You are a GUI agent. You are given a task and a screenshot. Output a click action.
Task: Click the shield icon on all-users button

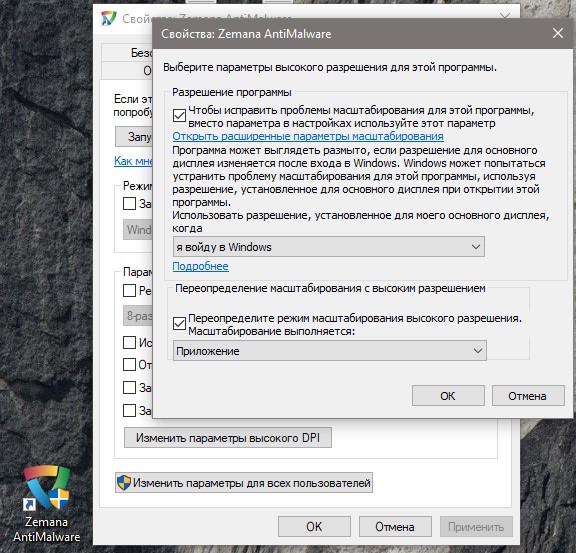(124, 482)
